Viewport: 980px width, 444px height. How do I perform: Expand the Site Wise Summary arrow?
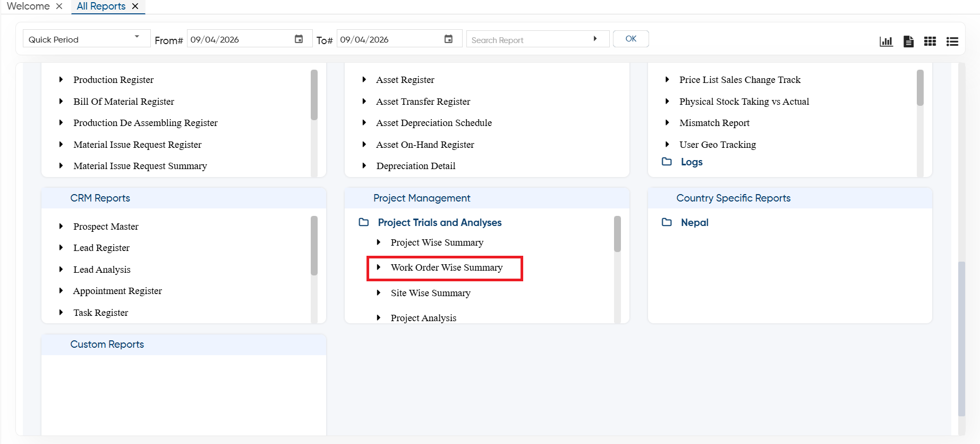coord(379,293)
